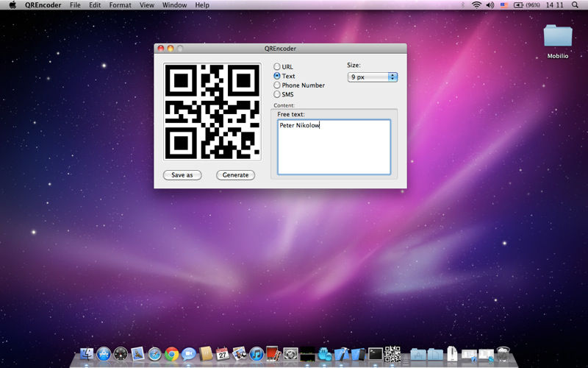Click the Generate button
This screenshot has height=368, width=588.
(x=235, y=175)
